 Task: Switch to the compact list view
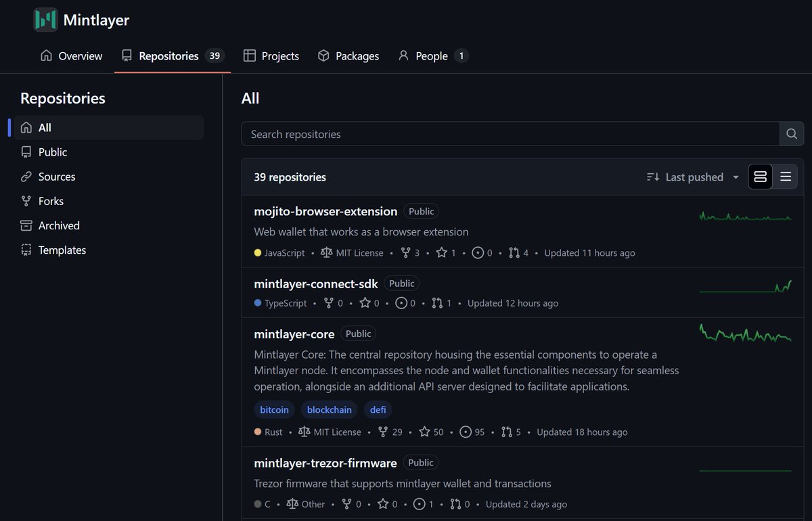[786, 177]
